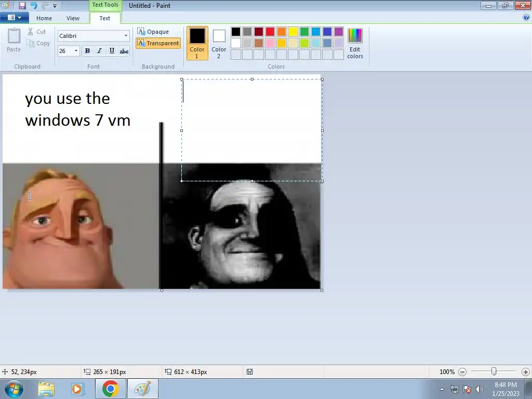Click the volume speaker tray icon
Image resolution: width=532 pixels, height=399 pixels.
pyautogui.click(x=480, y=389)
